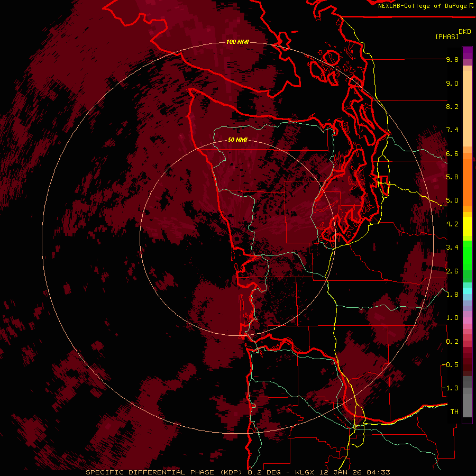Select the "9.0" color scale value
The height and width of the screenshot is (476, 476).
coord(452,84)
